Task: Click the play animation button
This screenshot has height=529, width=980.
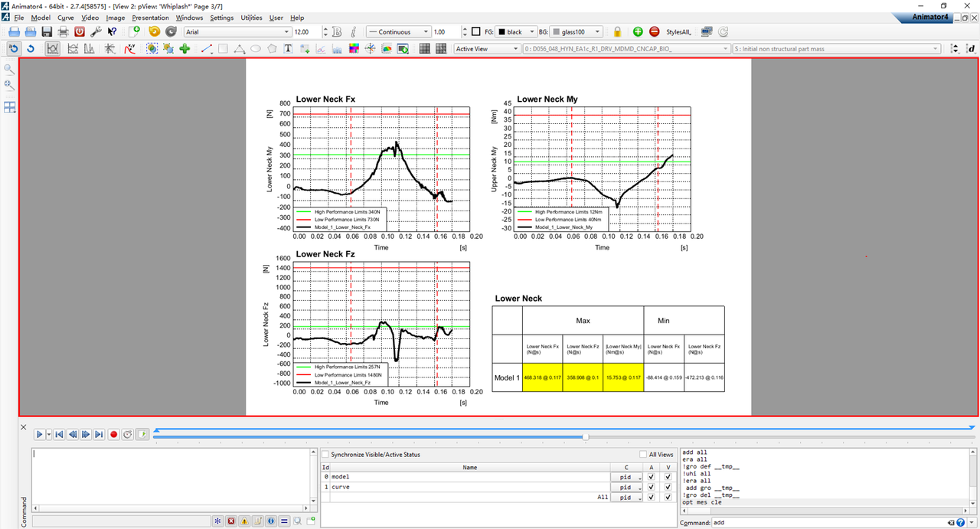Action: coord(39,435)
